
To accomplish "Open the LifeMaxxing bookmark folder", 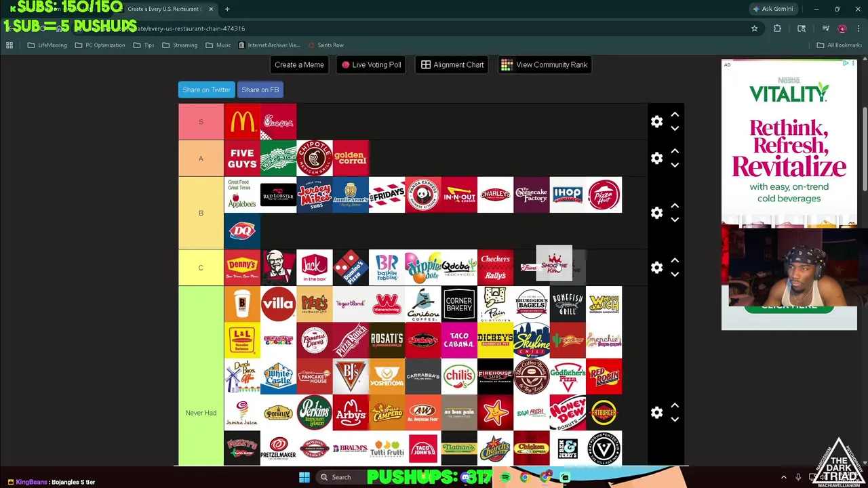I will [x=47, y=45].
